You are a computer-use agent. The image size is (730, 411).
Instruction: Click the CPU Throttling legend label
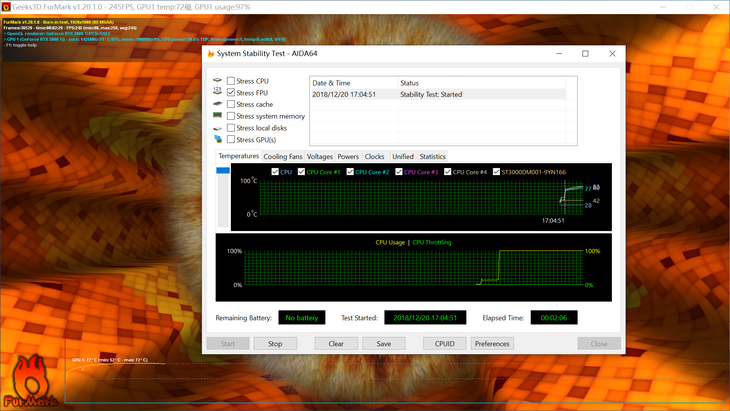432,243
